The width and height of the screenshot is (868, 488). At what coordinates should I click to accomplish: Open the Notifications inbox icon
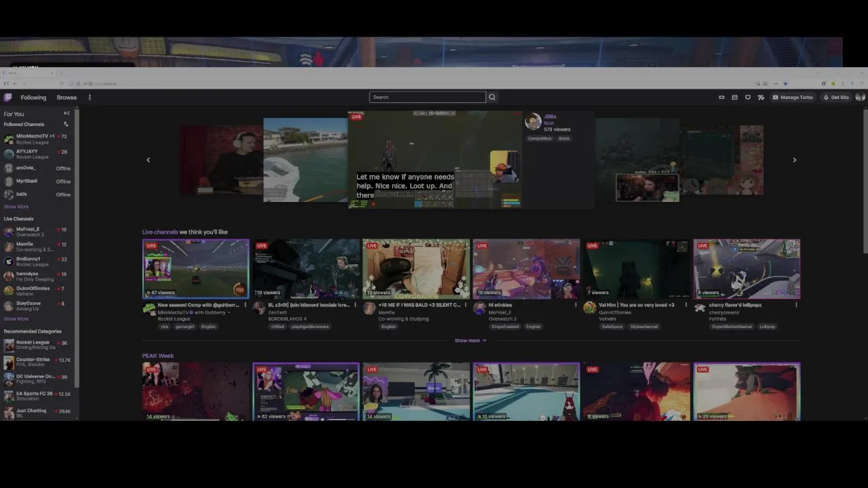tap(734, 97)
